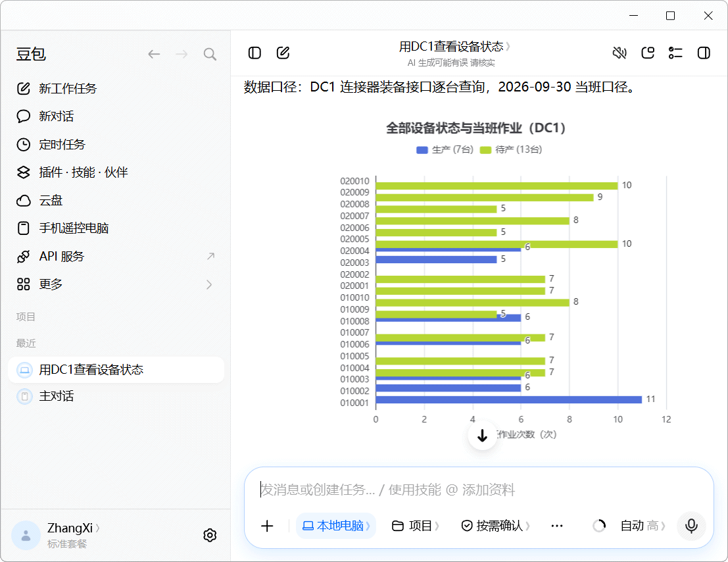728x562 pixels.
Task: Click the AI 生成可能有误 disclaimer text
Action: 451,63
